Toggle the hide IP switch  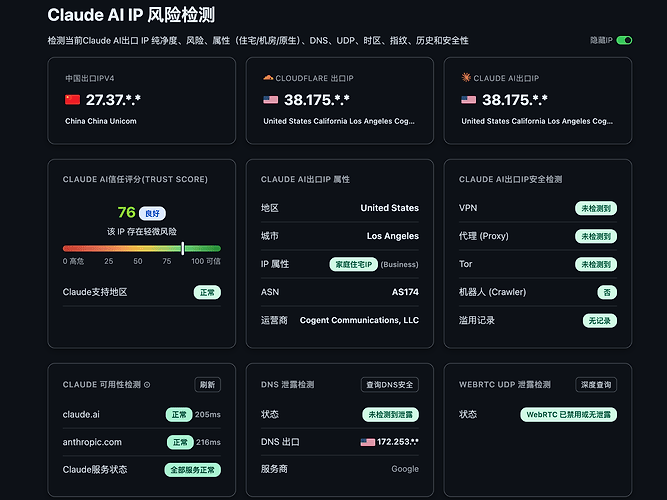624,40
